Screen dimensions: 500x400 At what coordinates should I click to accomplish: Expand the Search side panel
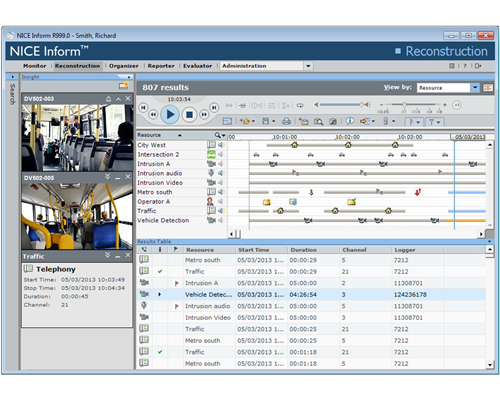coord(13,77)
